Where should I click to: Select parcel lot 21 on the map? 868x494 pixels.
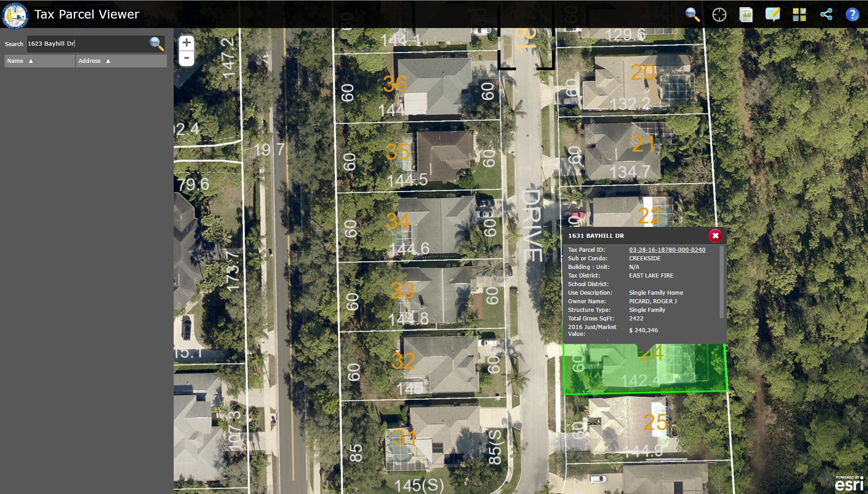[x=633, y=149]
